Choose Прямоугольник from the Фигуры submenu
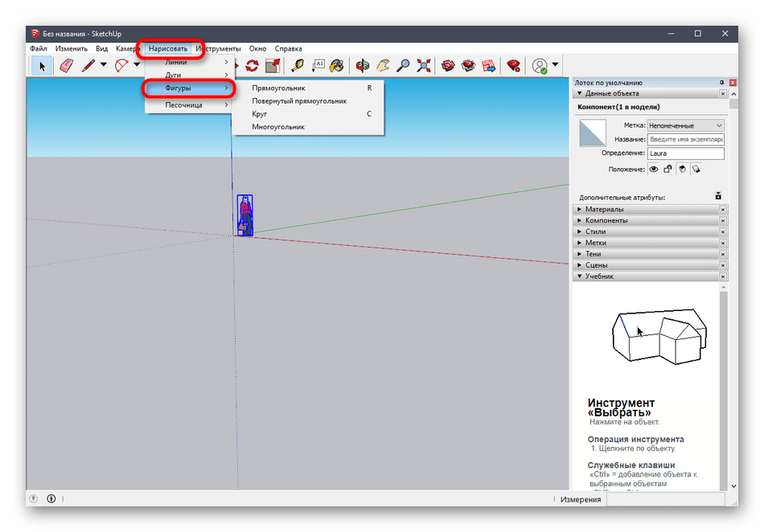This screenshot has height=532, width=764. 278,88
